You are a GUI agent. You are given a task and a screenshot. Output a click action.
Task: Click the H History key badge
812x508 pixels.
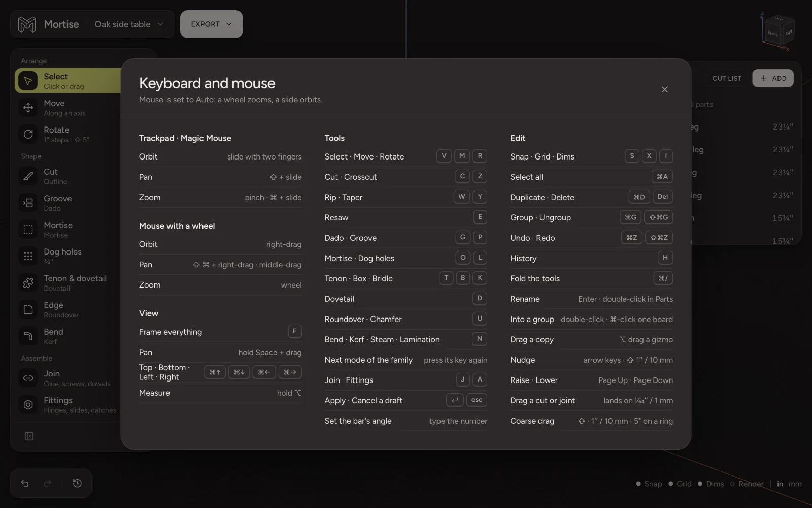click(x=665, y=258)
